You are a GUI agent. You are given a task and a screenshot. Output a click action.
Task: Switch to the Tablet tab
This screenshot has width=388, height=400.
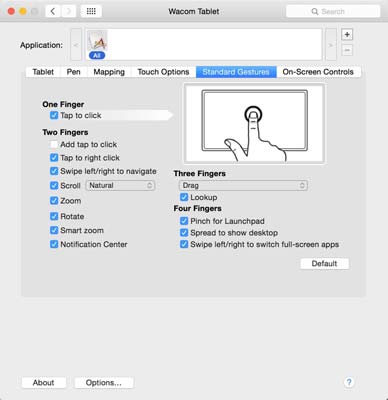click(43, 72)
